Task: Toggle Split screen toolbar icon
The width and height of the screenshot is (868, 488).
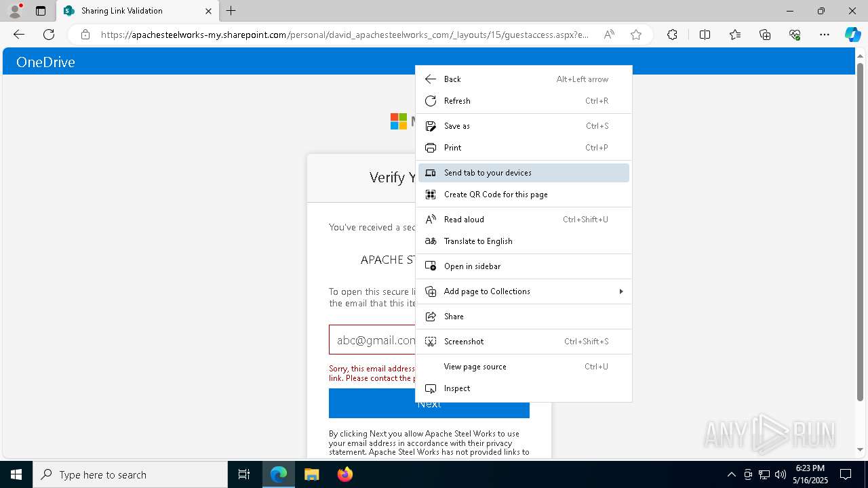Action: pos(705,35)
